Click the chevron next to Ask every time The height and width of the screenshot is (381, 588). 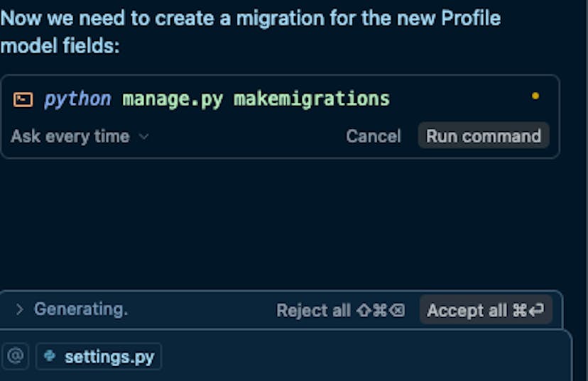click(x=143, y=136)
